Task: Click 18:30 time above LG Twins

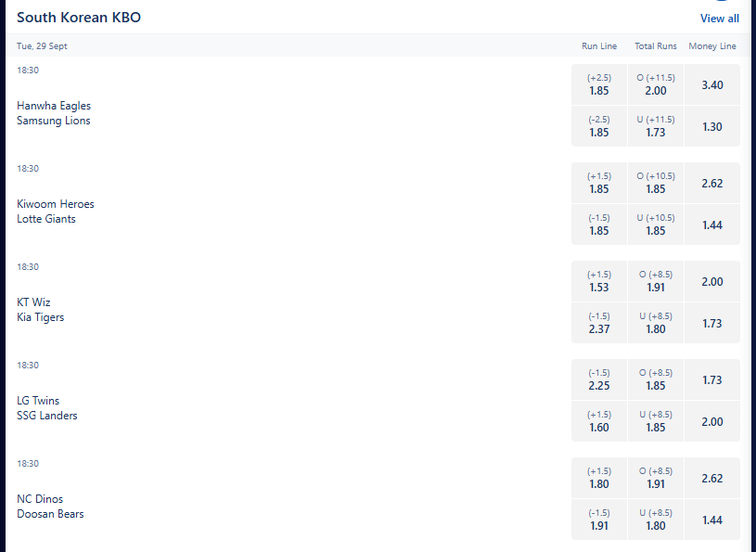Action: click(x=28, y=366)
